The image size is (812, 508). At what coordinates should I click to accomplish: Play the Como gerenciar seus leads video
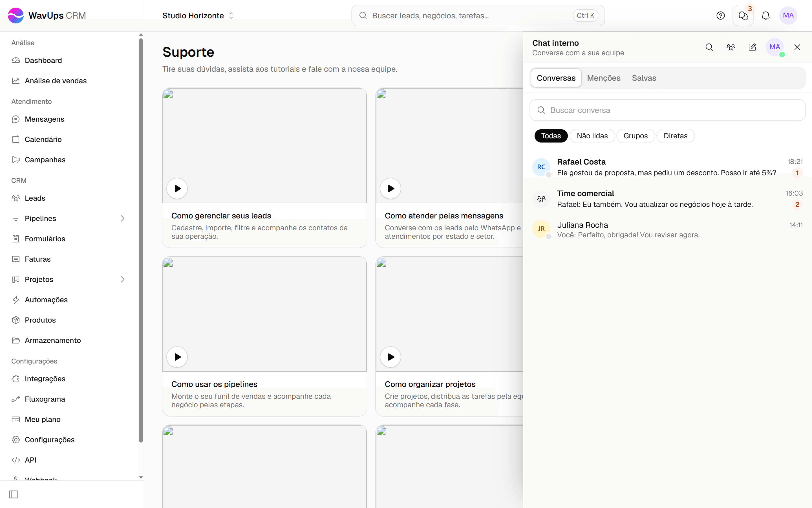point(177,189)
